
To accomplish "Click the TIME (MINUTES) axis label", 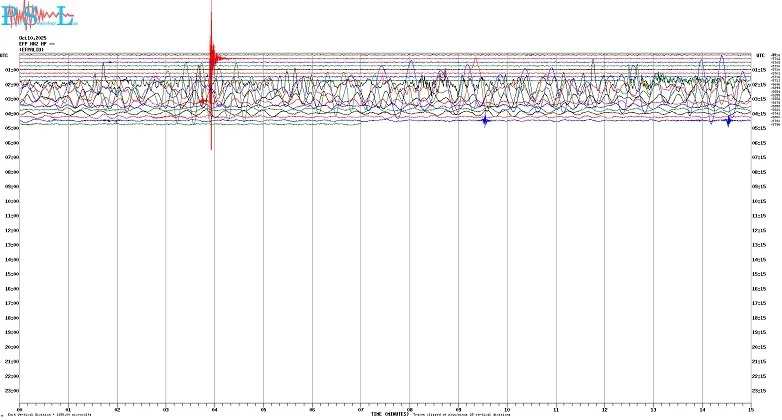I will [390, 414].
